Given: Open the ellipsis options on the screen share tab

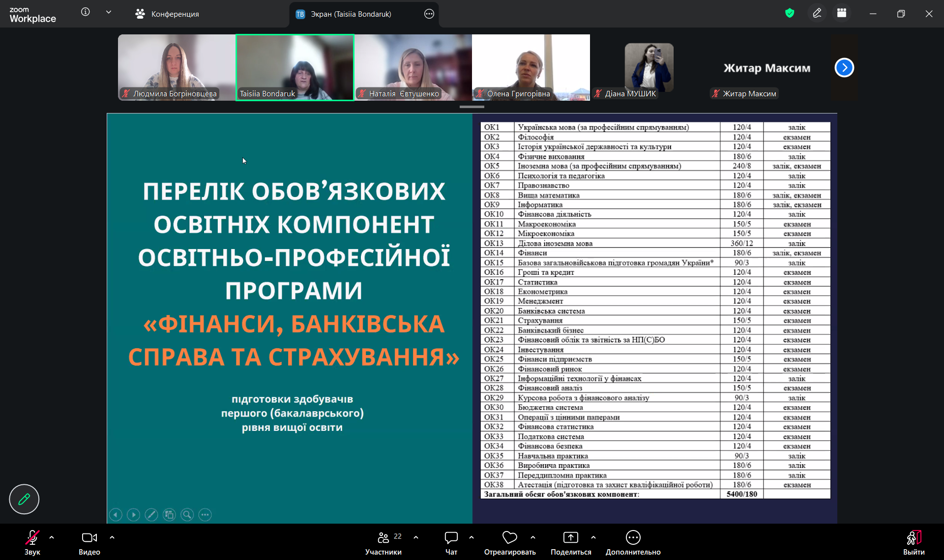Looking at the screenshot, I should pyautogui.click(x=429, y=14).
